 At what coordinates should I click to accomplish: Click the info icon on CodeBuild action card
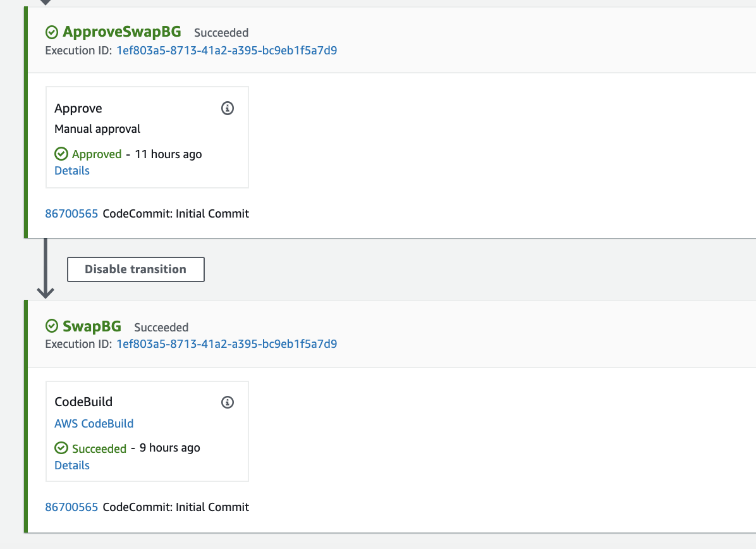click(x=227, y=402)
